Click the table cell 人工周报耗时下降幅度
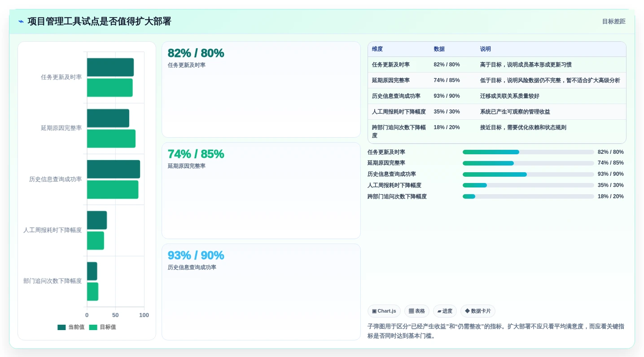Screen dimensions: 644x357 tap(399, 112)
